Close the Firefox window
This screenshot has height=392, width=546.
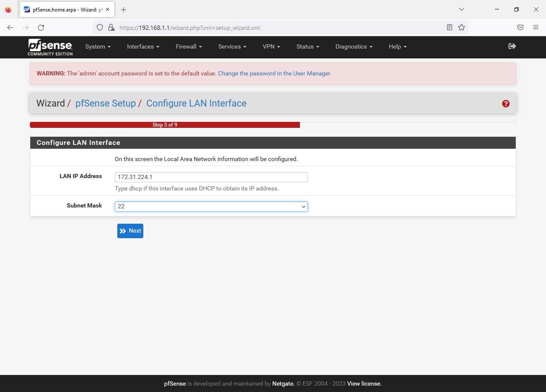coord(536,9)
